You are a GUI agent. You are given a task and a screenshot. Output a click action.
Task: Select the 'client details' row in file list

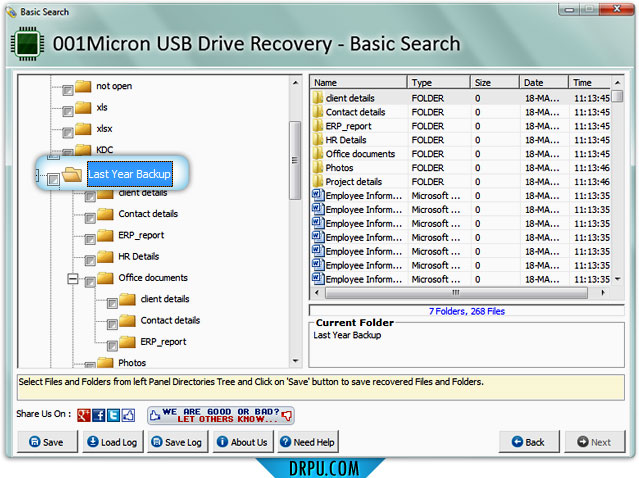pyautogui.click(x=461, y=98)
